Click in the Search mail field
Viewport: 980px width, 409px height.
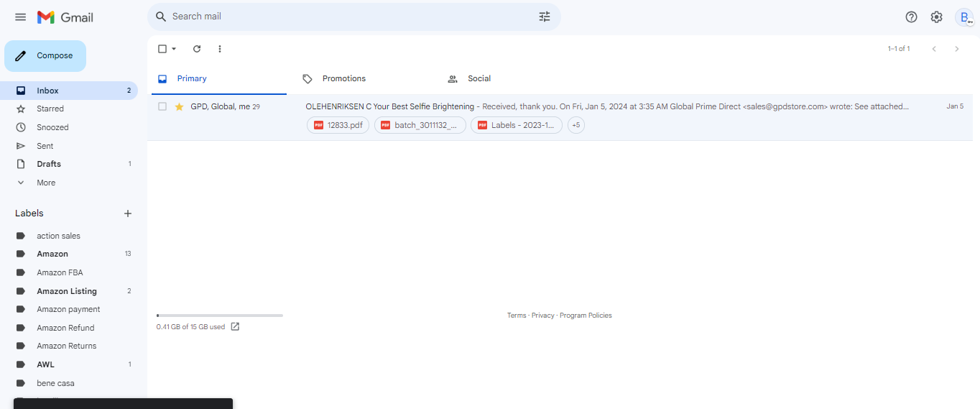click(x=352, y=17)
